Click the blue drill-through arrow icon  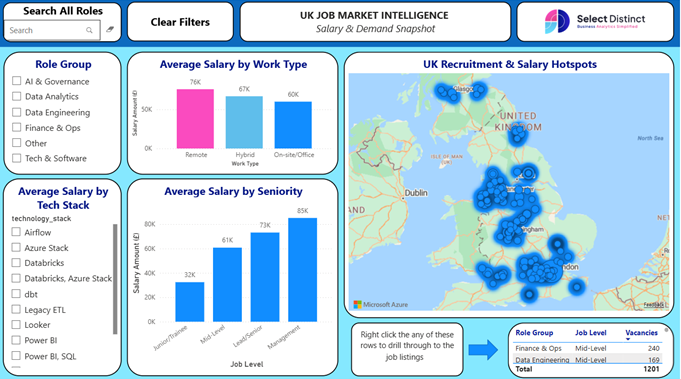483,349
